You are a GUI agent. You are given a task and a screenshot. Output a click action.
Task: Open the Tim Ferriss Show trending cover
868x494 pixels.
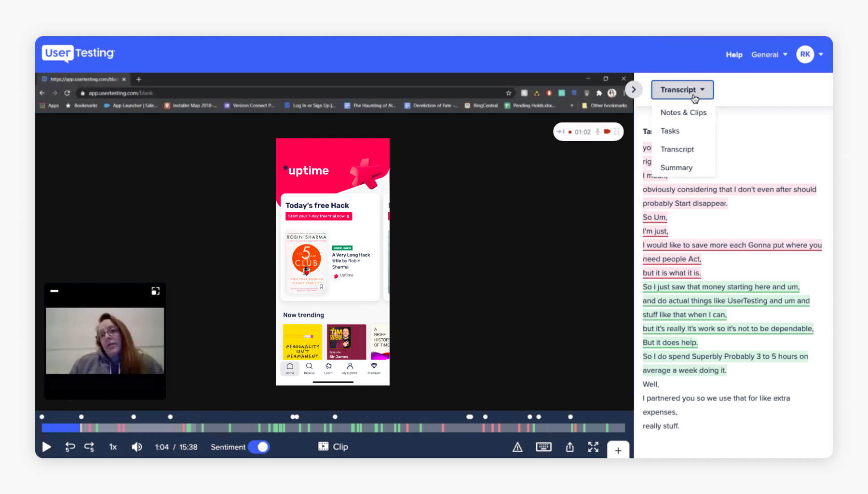[x=346, y=342]
